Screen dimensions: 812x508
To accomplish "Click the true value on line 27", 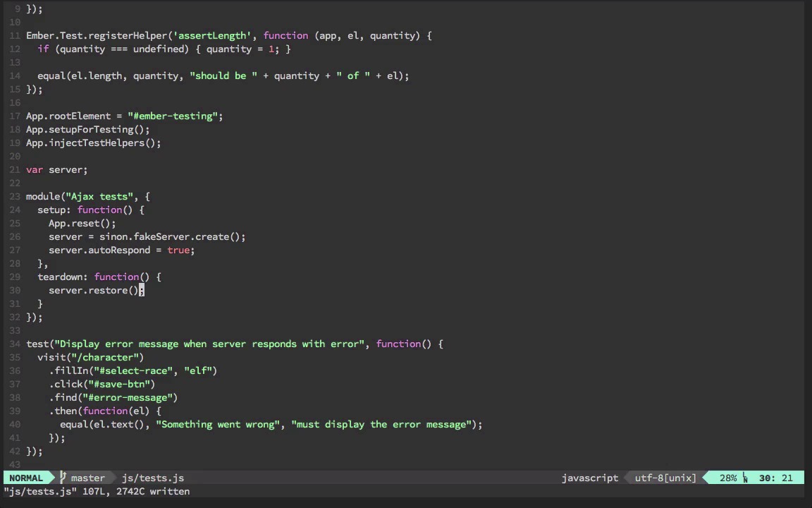I will pos(178,250).
